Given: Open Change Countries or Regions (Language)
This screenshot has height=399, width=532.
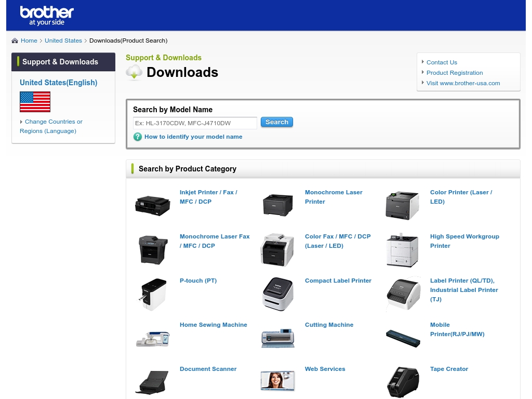Looking at the screenshot, I should coord(51,126).
